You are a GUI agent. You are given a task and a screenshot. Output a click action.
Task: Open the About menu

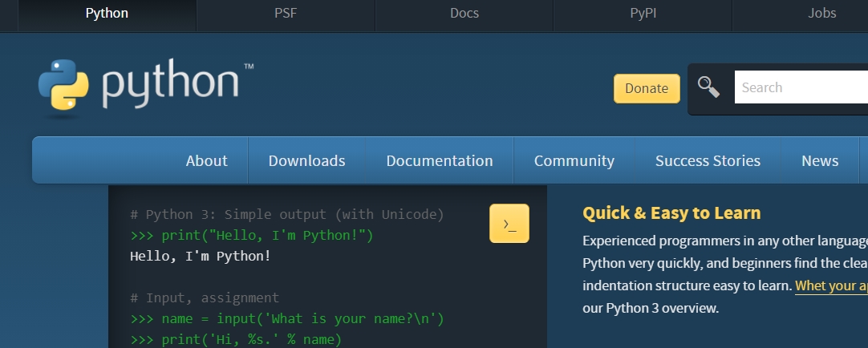pyautogui.click(x=206, y=160)
